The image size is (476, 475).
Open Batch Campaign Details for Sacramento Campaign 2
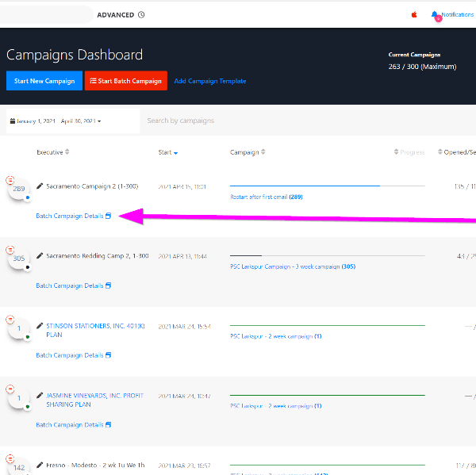(73, 216)
